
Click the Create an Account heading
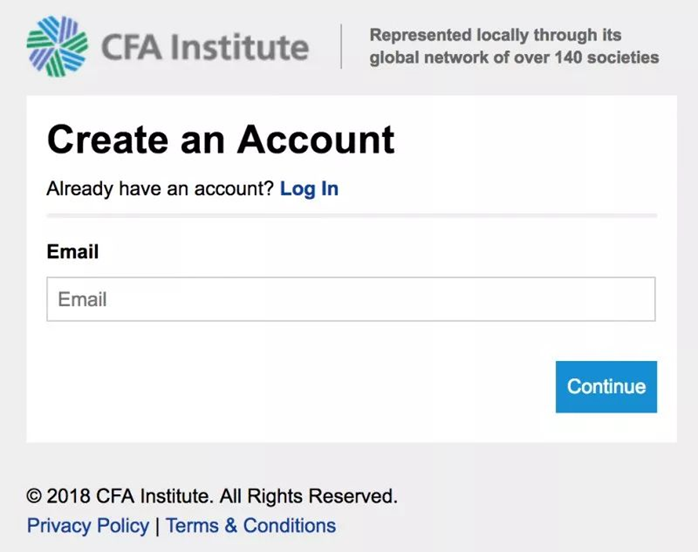pos(220,139)
